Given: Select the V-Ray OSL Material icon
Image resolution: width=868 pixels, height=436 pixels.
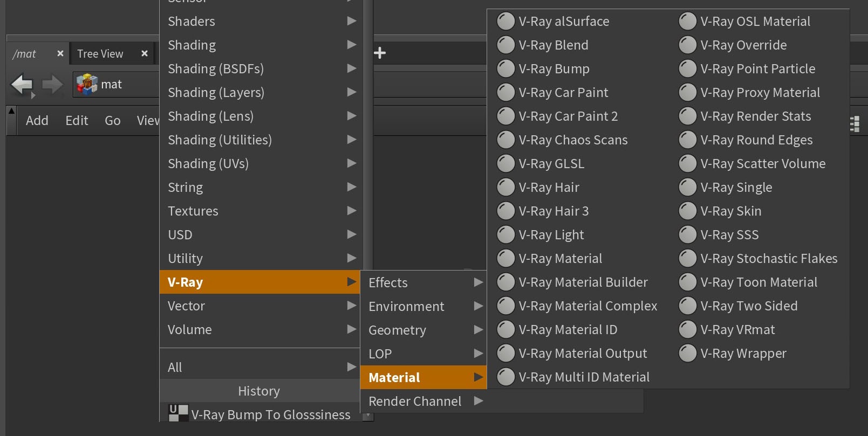Looking at the screenshot, I should click(x=687, y=22).
